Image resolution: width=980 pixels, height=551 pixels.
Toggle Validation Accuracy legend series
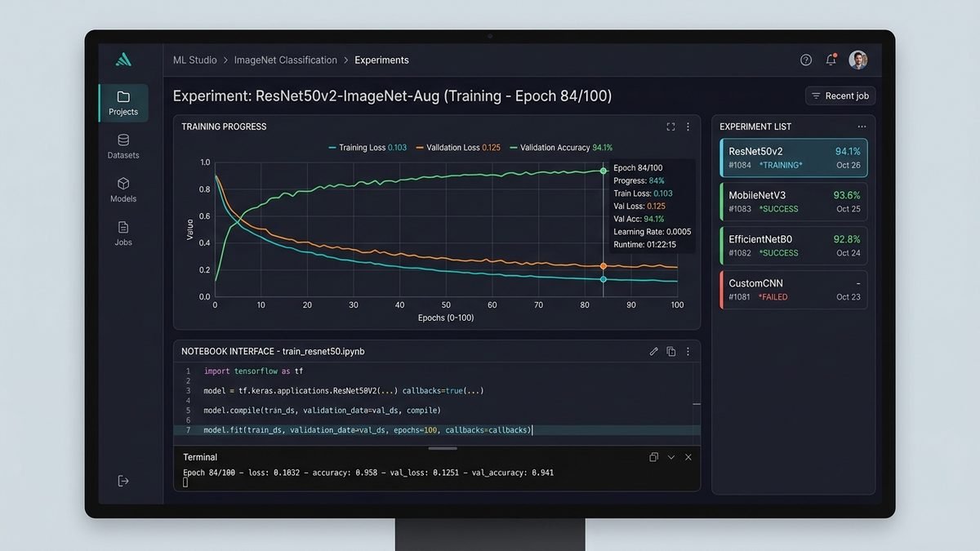pyautogui.click(x=561, y=148)
